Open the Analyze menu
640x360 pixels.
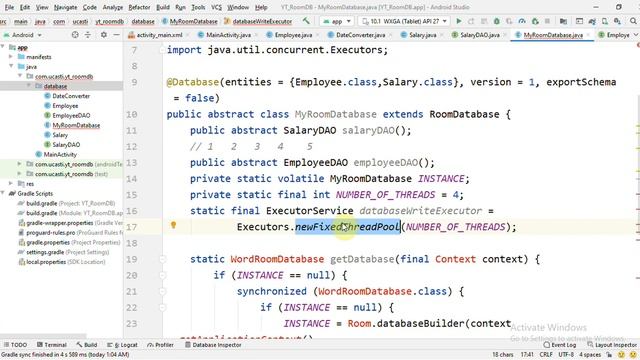click(113, 7)
